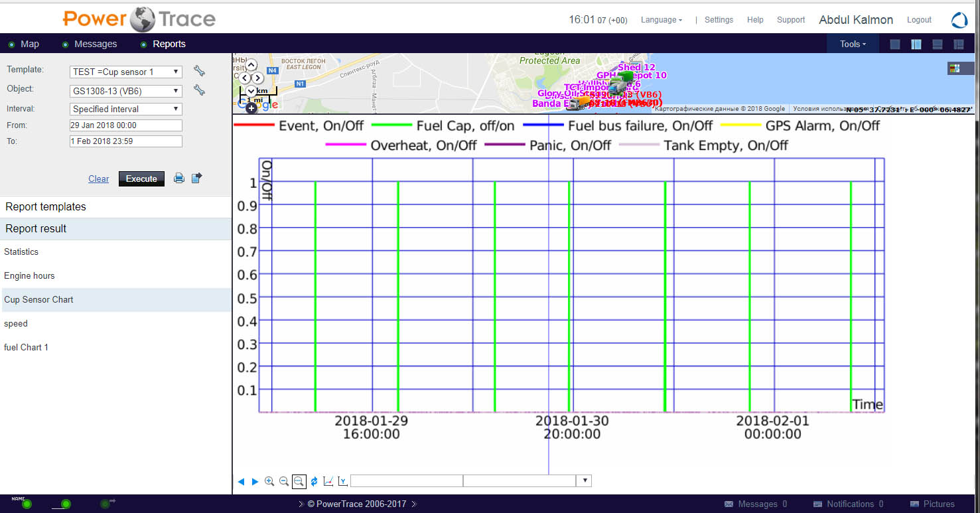Open the Tools menu

[853, 44]
